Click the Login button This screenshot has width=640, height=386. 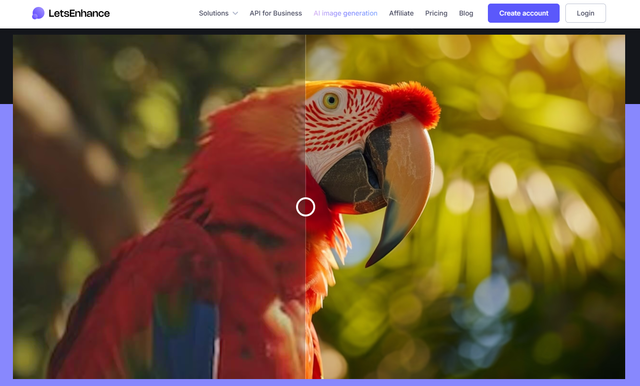(585, 13)
